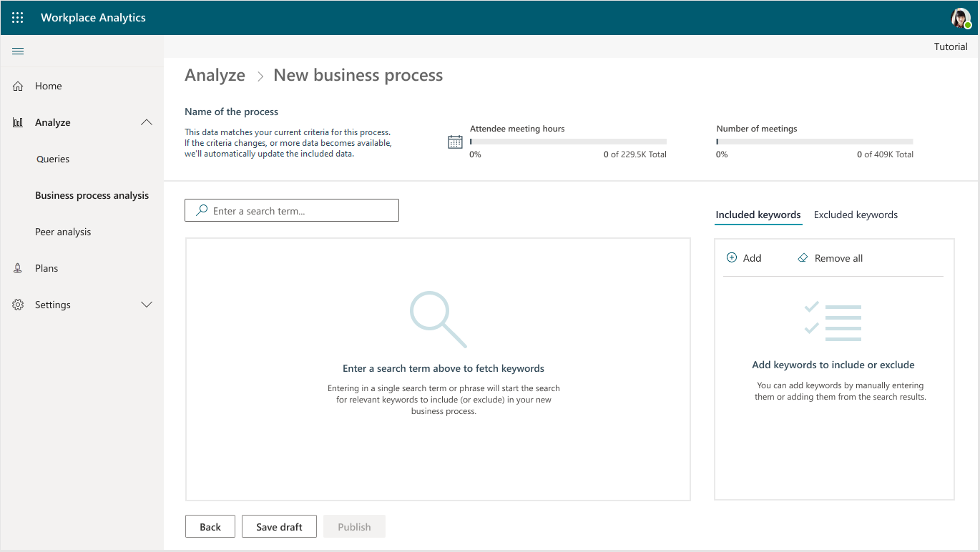The height and width of the screenshot is (552, 980).
Task: Click the Attendee meeting hours progress bar
Action: coord(568,141)
